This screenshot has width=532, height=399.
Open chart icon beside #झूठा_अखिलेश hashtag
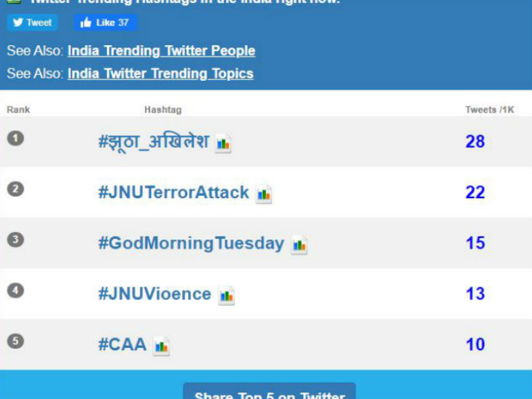(223, 143)
